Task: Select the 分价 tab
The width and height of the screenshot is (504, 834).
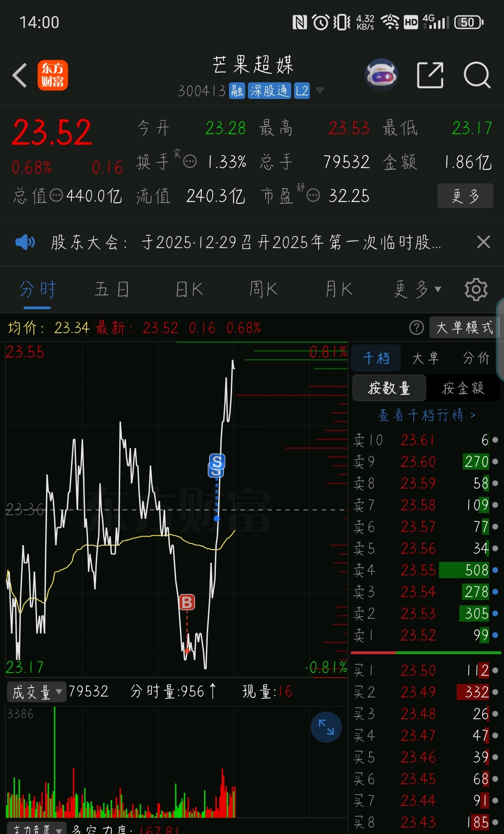Action: coord(476,358)
